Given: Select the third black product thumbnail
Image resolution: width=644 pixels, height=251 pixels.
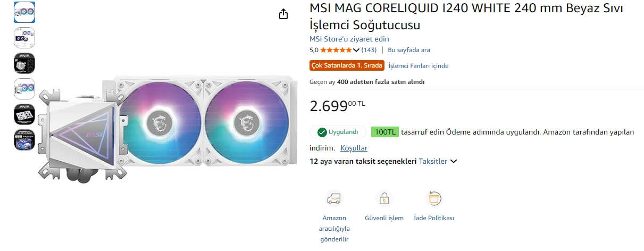Looking at the screenshot, I should pyautogui.click(x=24, y=63).
